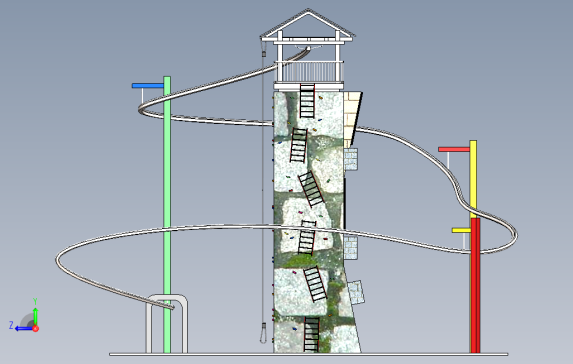
Task: Select the tall green vertical pole
Action: coord(167,215)
